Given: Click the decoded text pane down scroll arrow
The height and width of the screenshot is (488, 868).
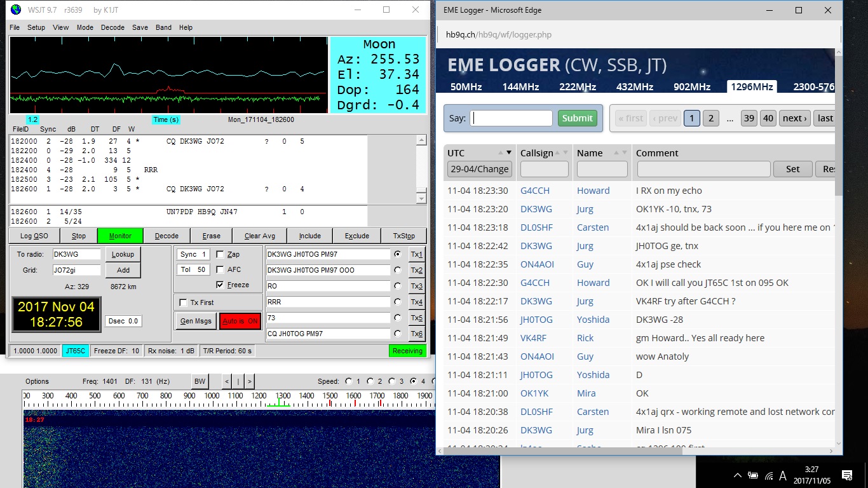Looking at the screenshot, I should coord(421,199).
